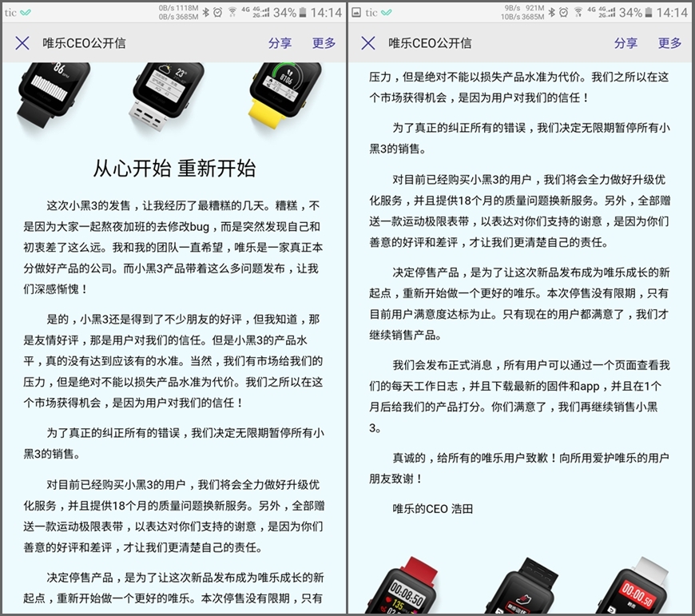Tap the white-strap watch showing 23° weather
Screen dimensions: 695x616
tap(168, 97)
